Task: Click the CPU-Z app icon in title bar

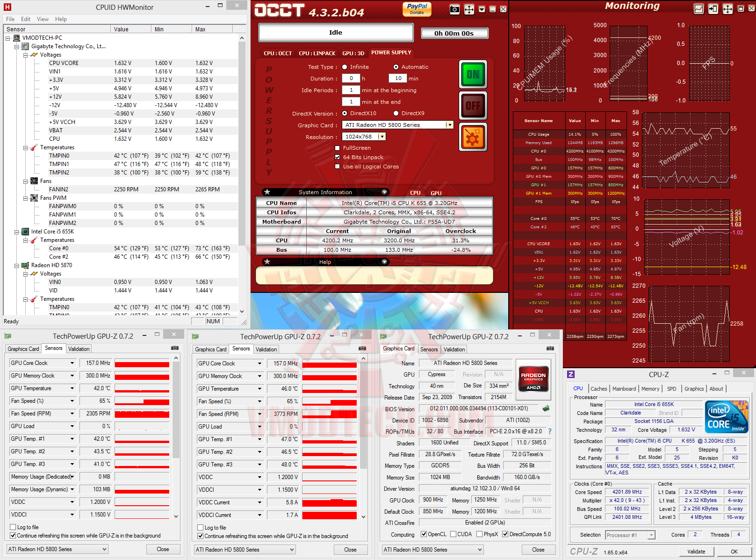Action: coord(571,374)
